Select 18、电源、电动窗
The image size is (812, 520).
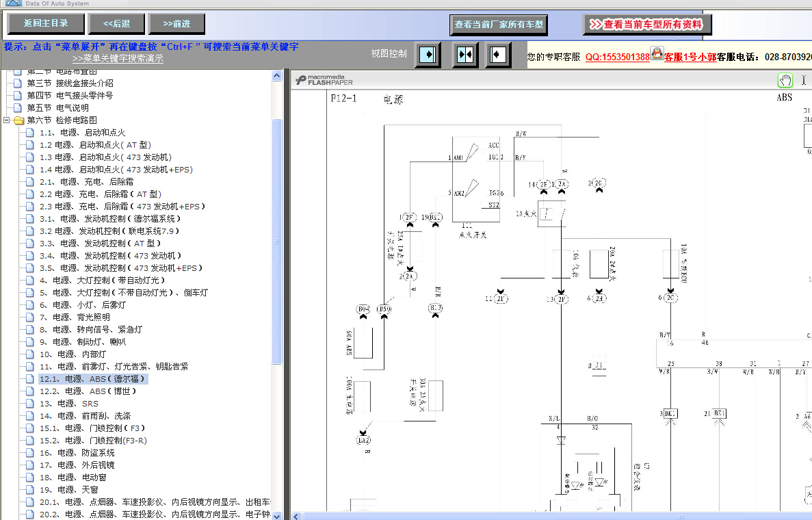[73, 478]
